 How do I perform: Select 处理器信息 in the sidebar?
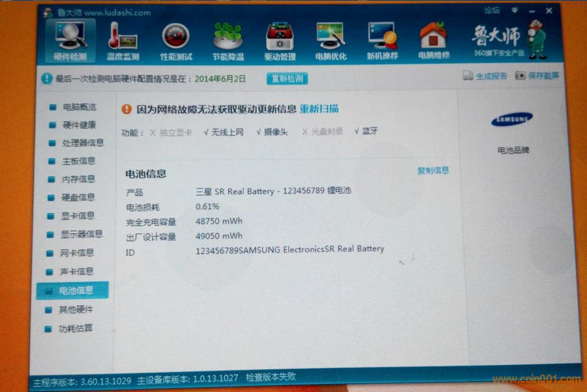point(83,143)
